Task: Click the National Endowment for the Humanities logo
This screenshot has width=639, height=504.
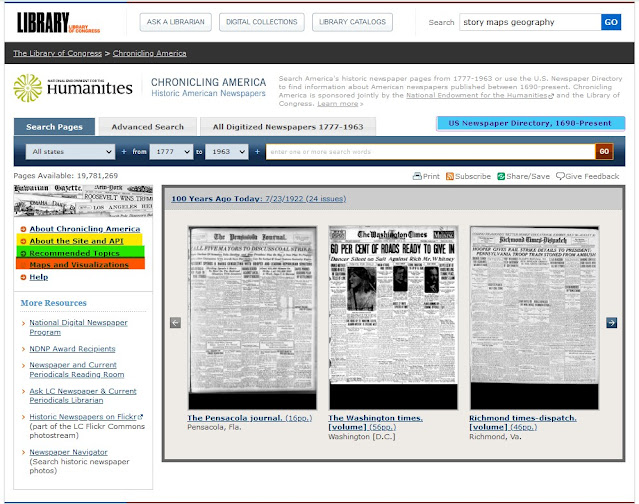Action: [73, 88]
